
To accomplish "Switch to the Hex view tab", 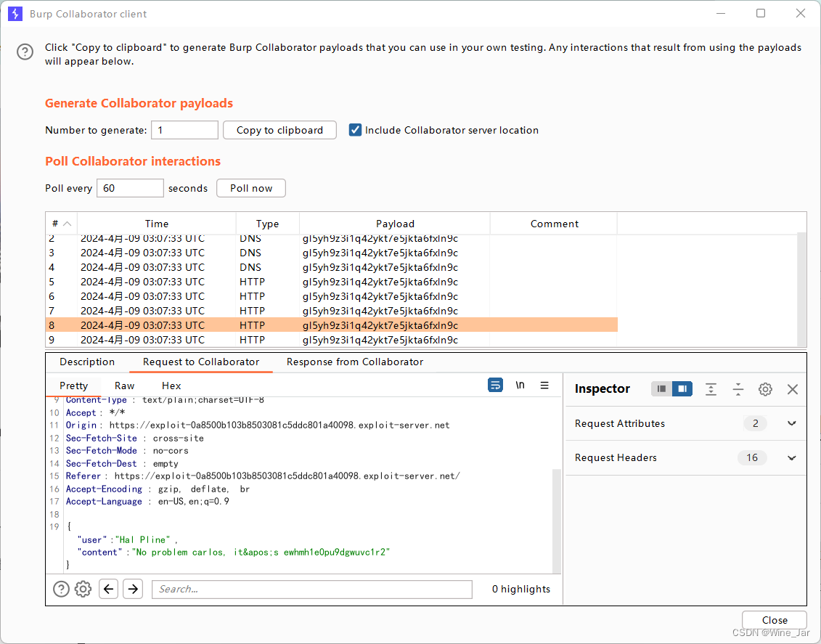I will 171,386.
